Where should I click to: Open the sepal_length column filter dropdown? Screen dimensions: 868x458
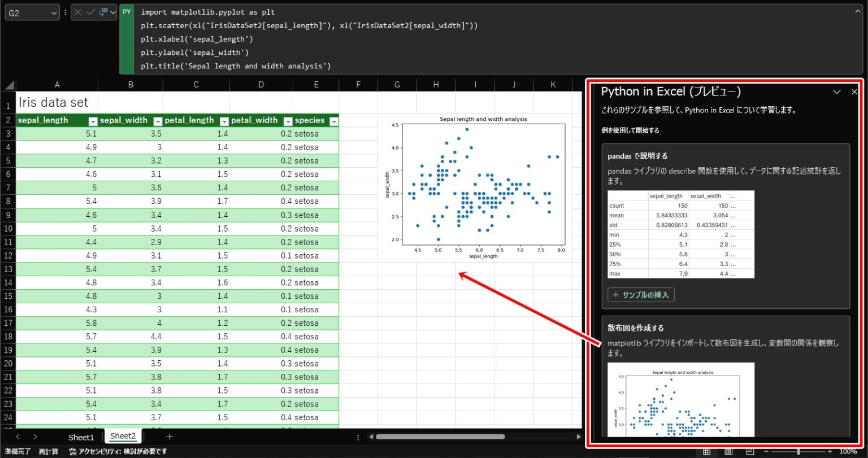click(92, 120)
